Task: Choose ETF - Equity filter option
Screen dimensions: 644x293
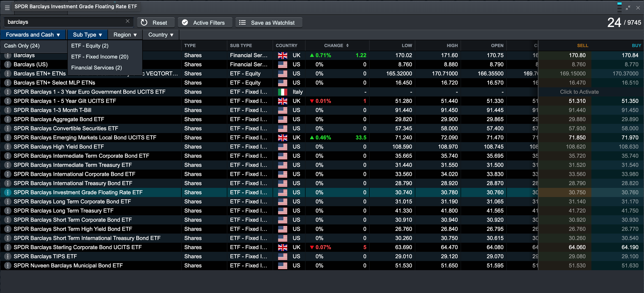Action: pyautogui.click(x=89, y=46)
